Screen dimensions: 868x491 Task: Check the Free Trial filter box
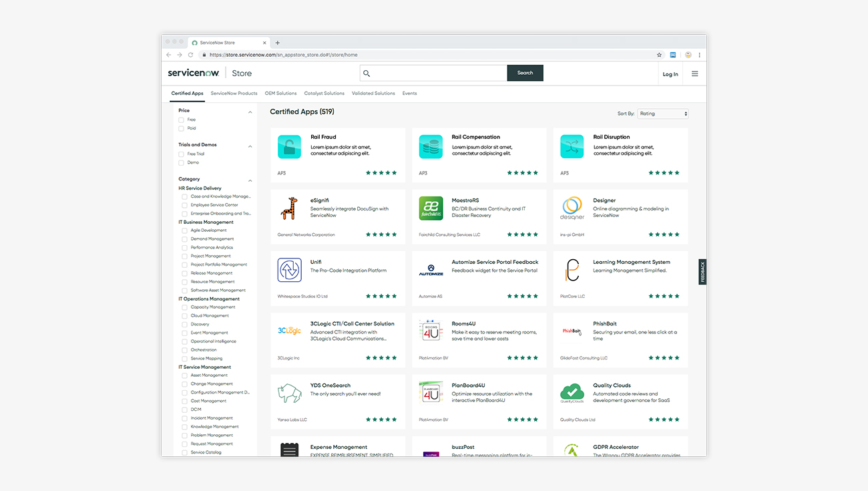point(181,154)
